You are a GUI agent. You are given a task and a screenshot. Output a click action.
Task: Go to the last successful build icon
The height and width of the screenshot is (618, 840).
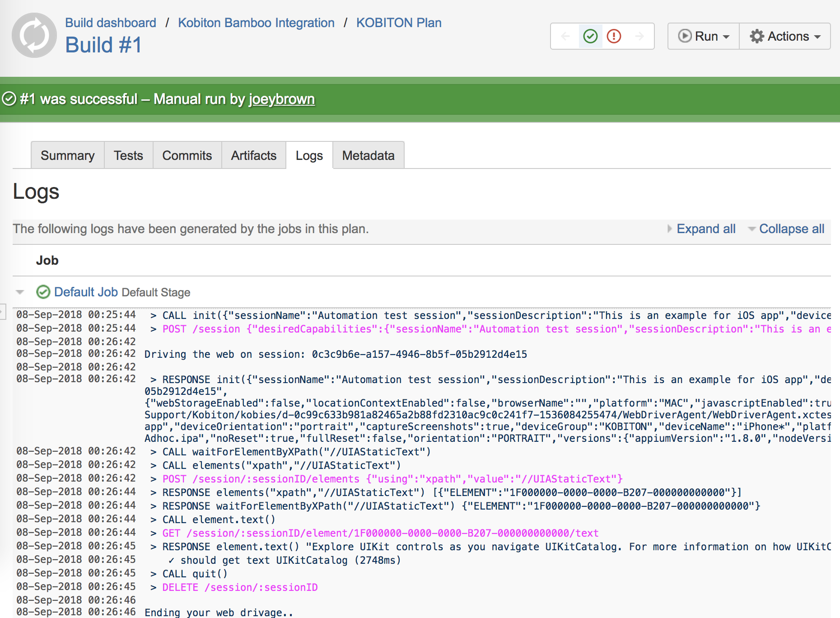pyautogui.click(x=590, y=36)
